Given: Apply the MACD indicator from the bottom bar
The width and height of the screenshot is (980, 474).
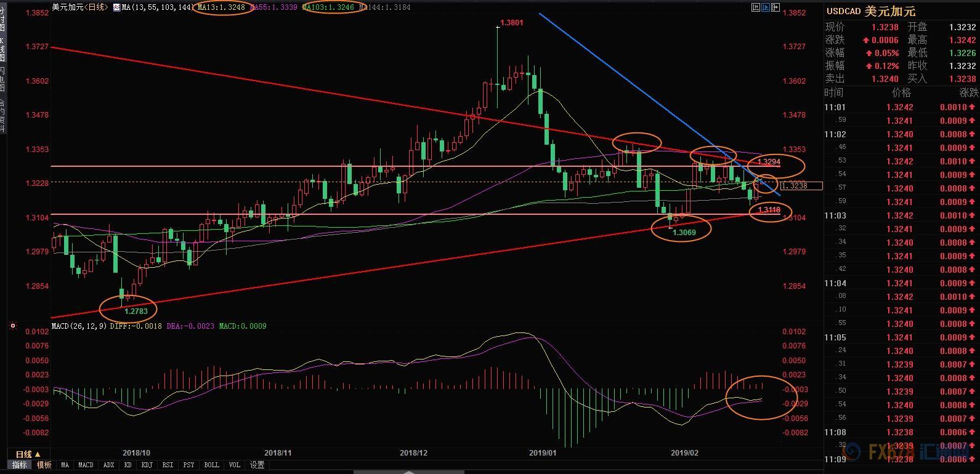Looking at the screenshot, I should (86, 465).
